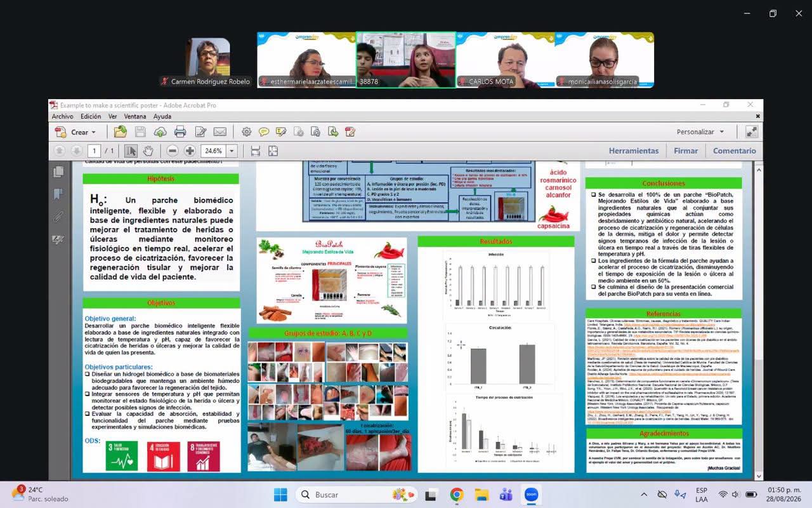Choose the hand pan tool
This screenshot has height=508, width=812.
(x=148, y=150)
